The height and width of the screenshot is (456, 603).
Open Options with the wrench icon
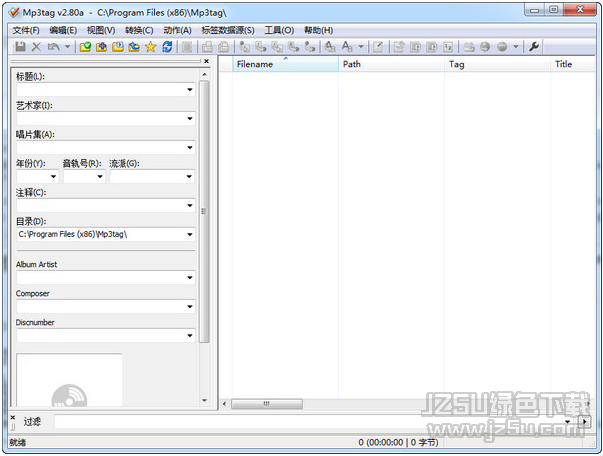(x=533, y=47)
